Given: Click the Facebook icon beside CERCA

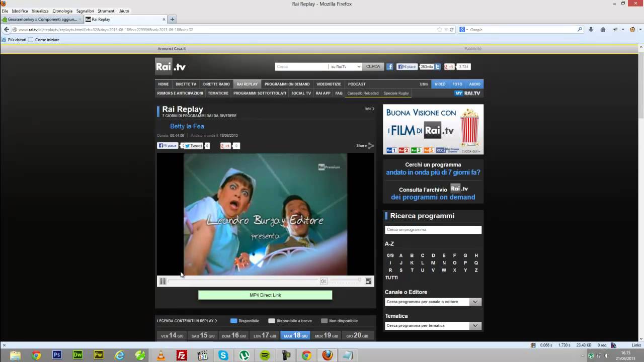Looking at the screenshot, I should [x=389, y=66].
